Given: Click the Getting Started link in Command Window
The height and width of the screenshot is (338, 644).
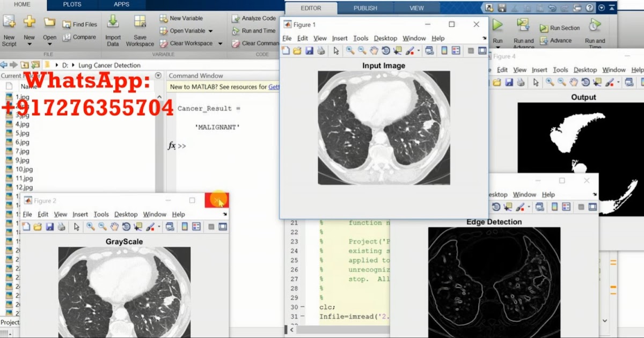Looking at the screenshot, I should pos(274,85).
